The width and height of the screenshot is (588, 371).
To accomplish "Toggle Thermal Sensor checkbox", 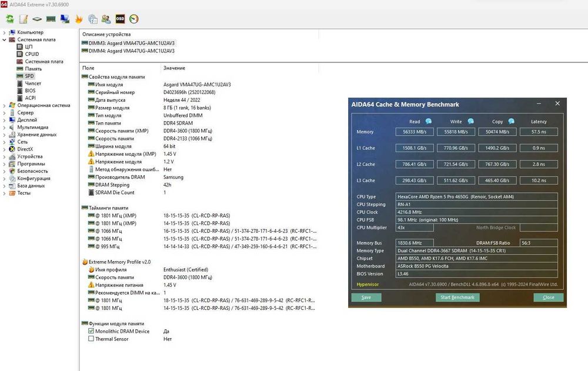I will (91, 339).
